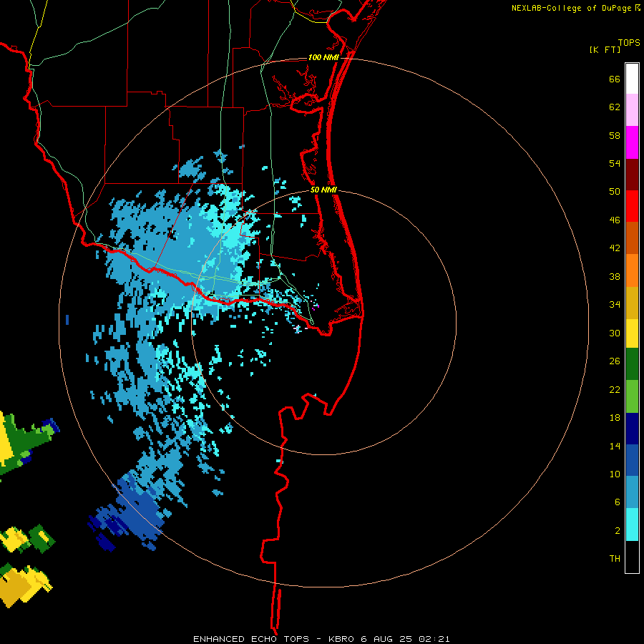The height and width of the screenshot is (644, 644).
Task: Click the cyan 2-6 legend swatch
Action: [x=632, y=525]
